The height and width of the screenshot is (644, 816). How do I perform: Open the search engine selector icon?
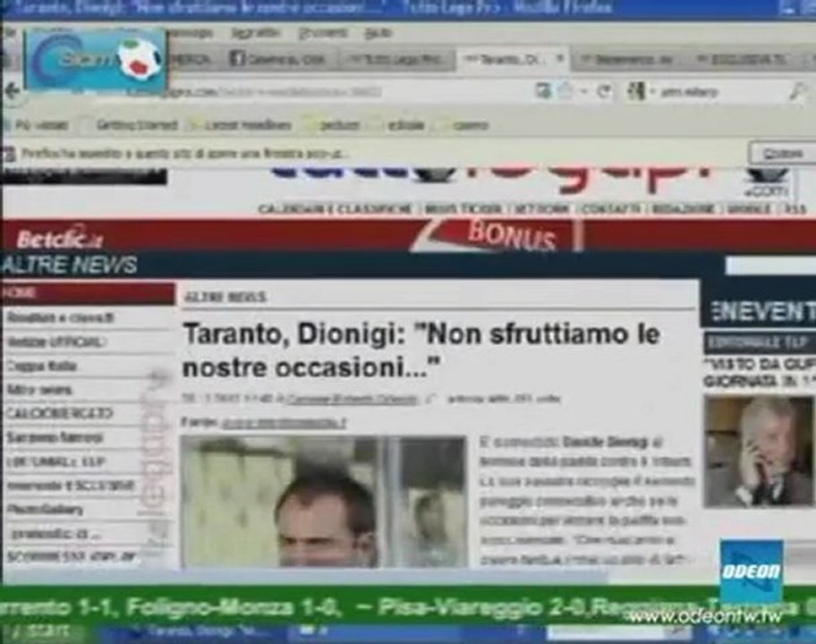636,92
